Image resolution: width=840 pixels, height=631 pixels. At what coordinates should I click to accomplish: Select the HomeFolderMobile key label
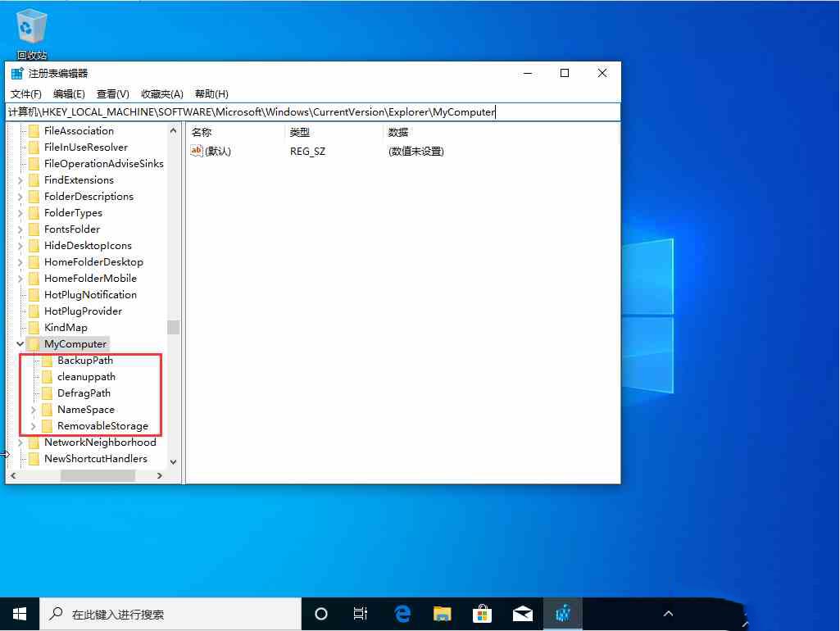tap(90, 279)
